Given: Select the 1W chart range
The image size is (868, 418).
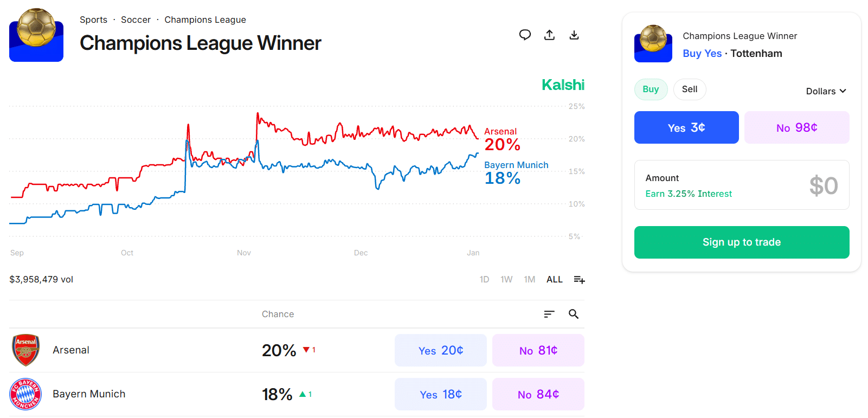Looking at the screenshot, I should click(x=506, y=280).
